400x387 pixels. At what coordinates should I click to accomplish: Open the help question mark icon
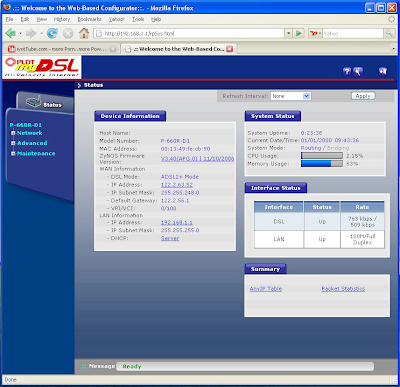[347, 71]
